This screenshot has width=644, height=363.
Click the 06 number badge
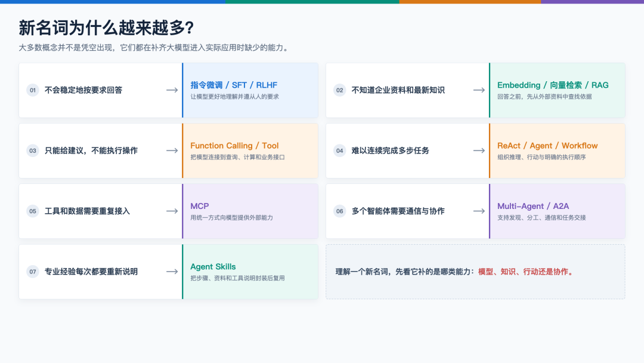pos(340,211)
